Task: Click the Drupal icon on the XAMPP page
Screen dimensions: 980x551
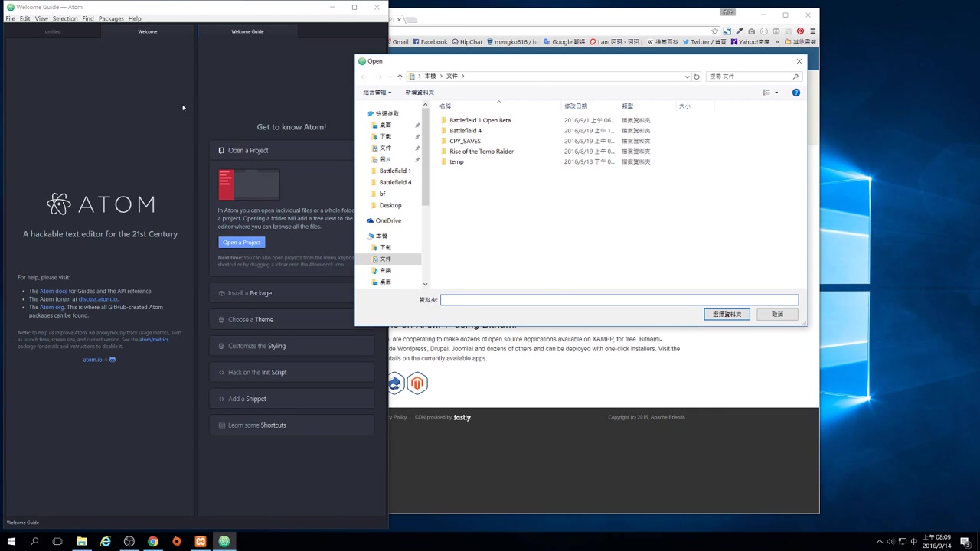Action: pyautogui.click(x=395, y=383)
